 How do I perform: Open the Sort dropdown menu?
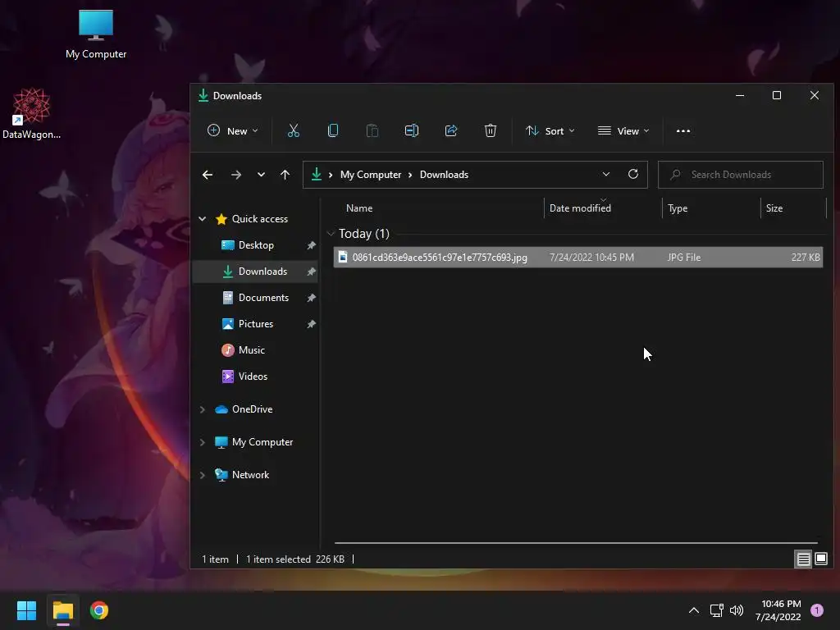coord(550,130)
